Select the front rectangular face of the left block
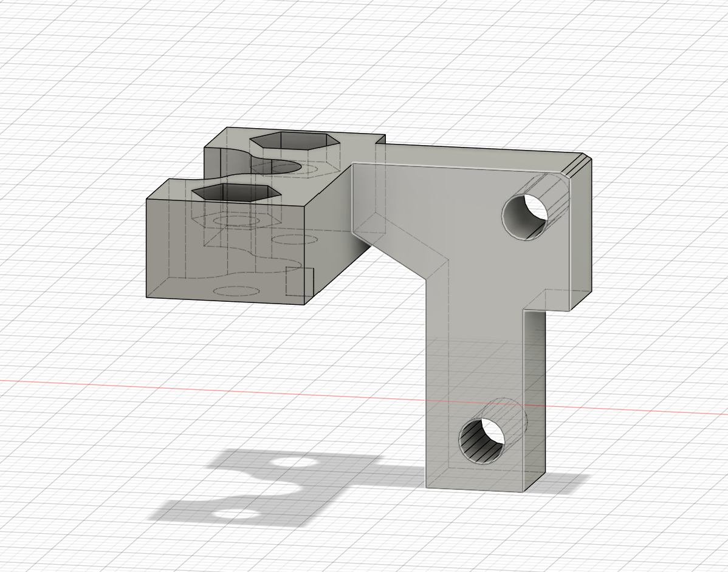Image resolution: width=728 pixels, height=572 pixels. (x=225, y=251)
